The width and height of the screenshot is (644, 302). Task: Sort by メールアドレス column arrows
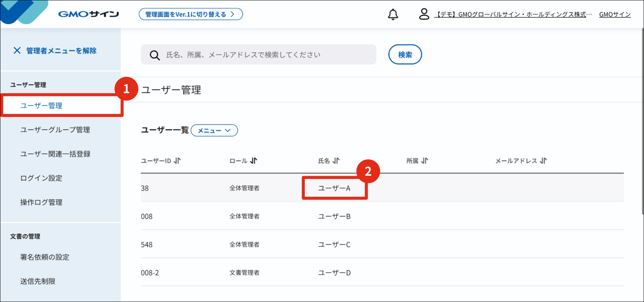pyautogui.click(x=543, y=161)
